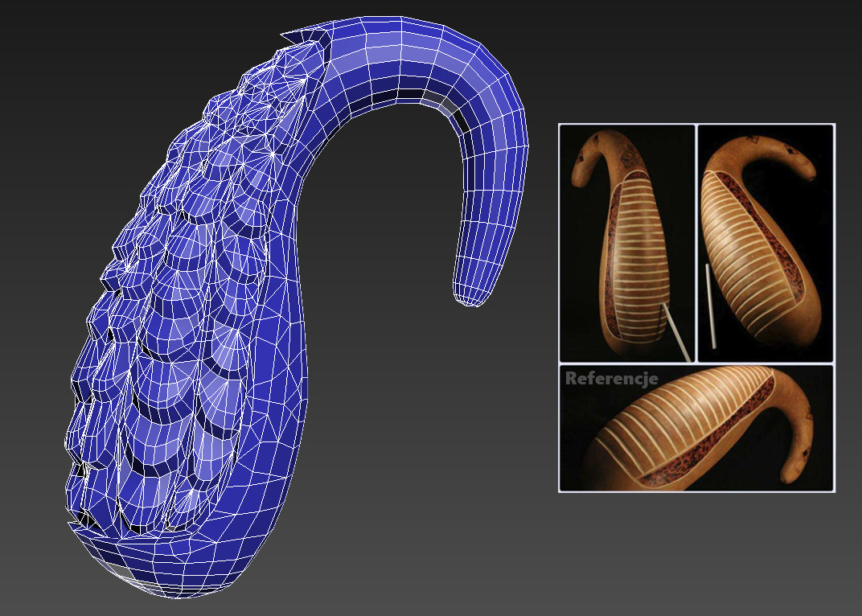862x616 pixels.
Task: Click the top-left gourd reference photo
Action: [x=626, y=243]
